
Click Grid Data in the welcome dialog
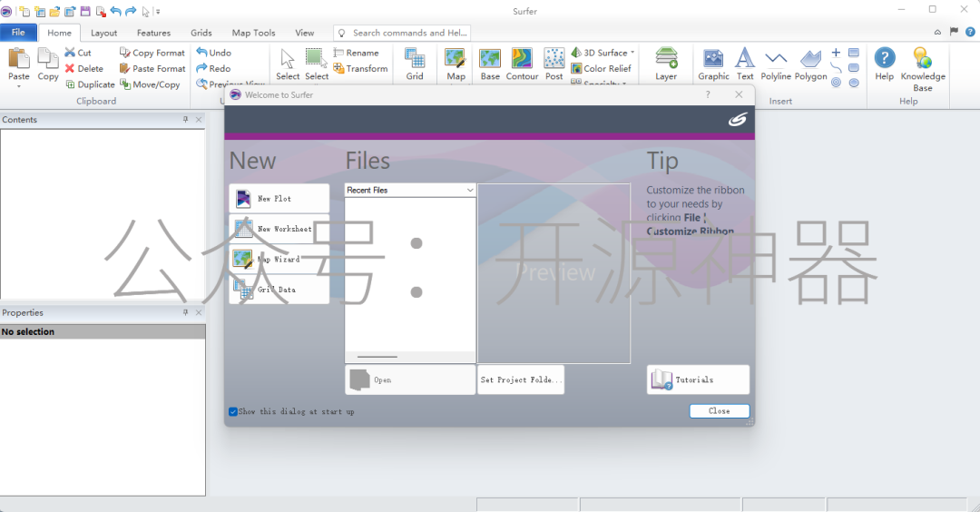pyautogui.click(x=279, y=290)
